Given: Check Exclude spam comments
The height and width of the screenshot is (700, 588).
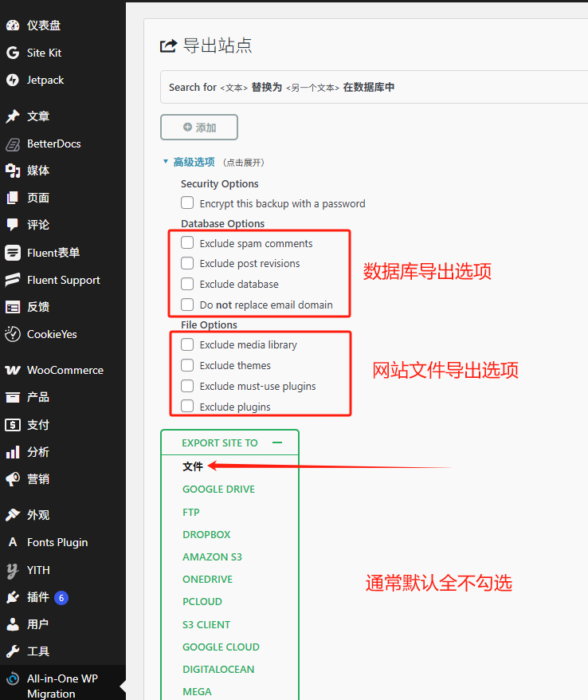Looking at the screenshot, I should coord(187,242).
